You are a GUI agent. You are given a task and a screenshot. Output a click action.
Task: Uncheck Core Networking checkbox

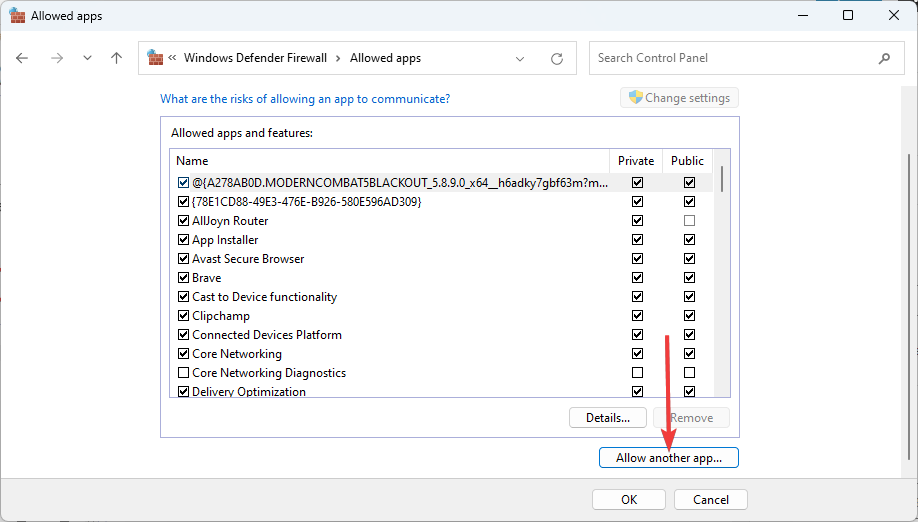pos(183,354)
